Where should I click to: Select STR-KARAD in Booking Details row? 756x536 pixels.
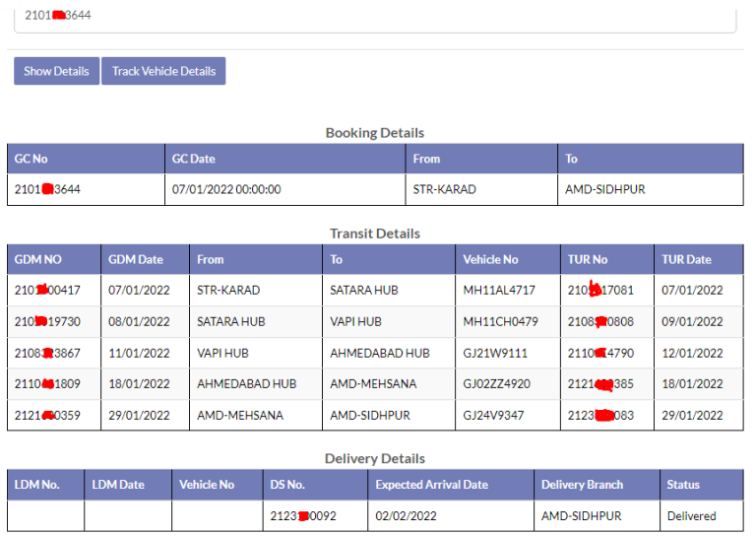click(444, 189)
